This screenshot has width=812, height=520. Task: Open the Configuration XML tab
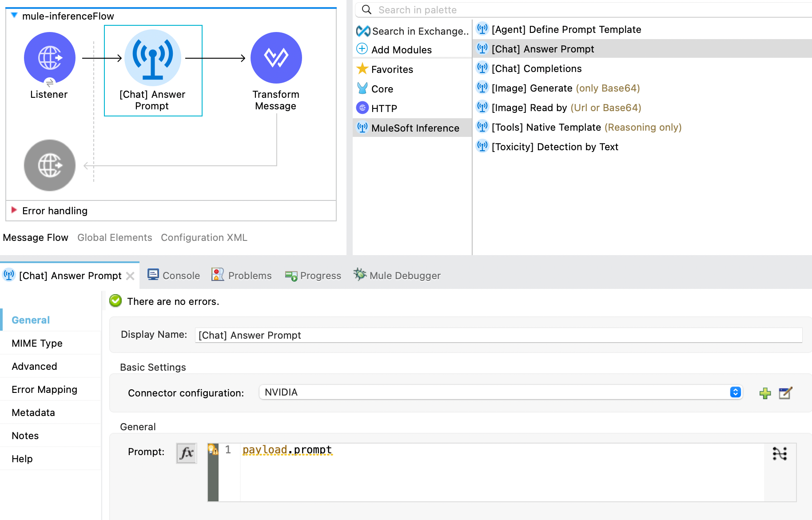tap(204, 237)
